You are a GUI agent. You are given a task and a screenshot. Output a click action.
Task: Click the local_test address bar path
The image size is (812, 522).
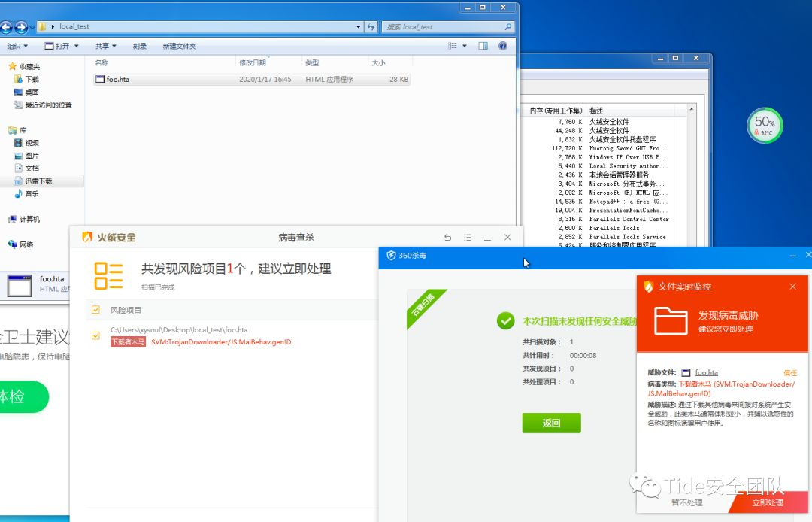tap(74, 26)
